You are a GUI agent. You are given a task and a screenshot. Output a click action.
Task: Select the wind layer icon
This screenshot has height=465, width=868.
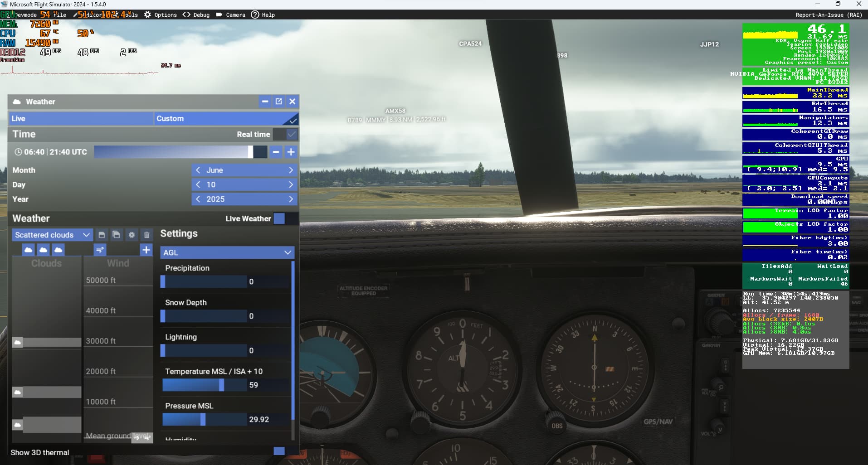tap(100, 250)
